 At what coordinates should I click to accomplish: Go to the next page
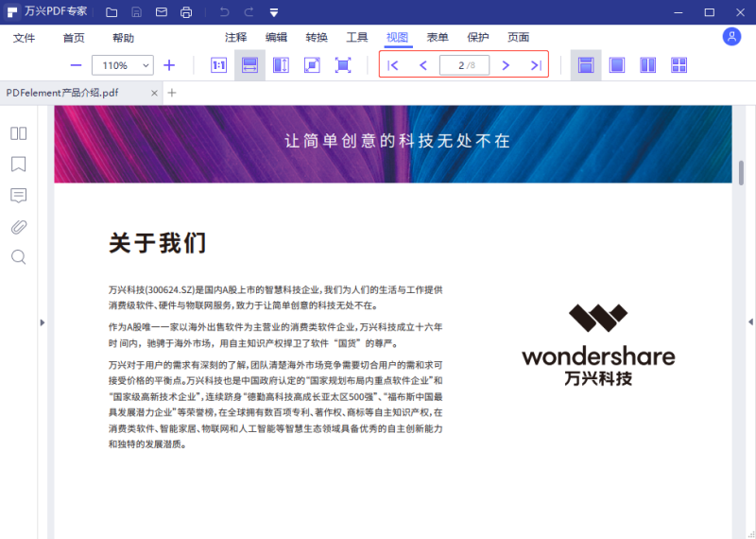(506, 65)
